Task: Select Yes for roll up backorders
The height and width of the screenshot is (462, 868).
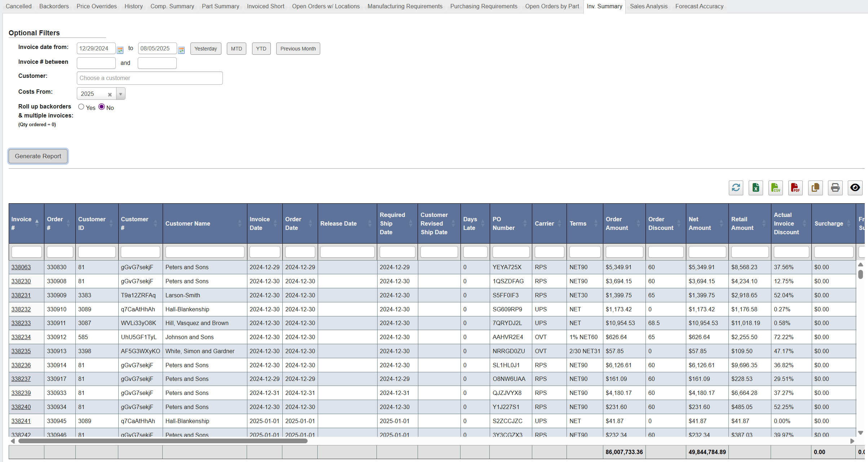Action: 81,106
